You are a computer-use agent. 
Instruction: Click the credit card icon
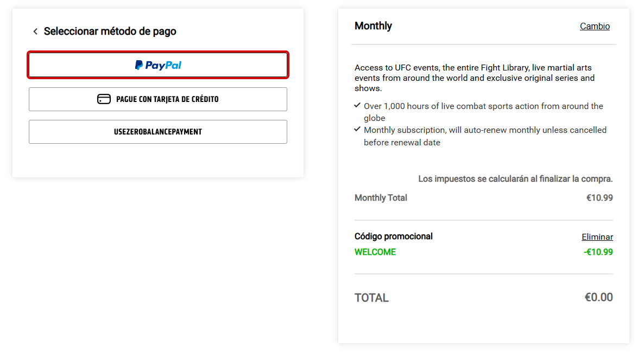pos(104,99)
